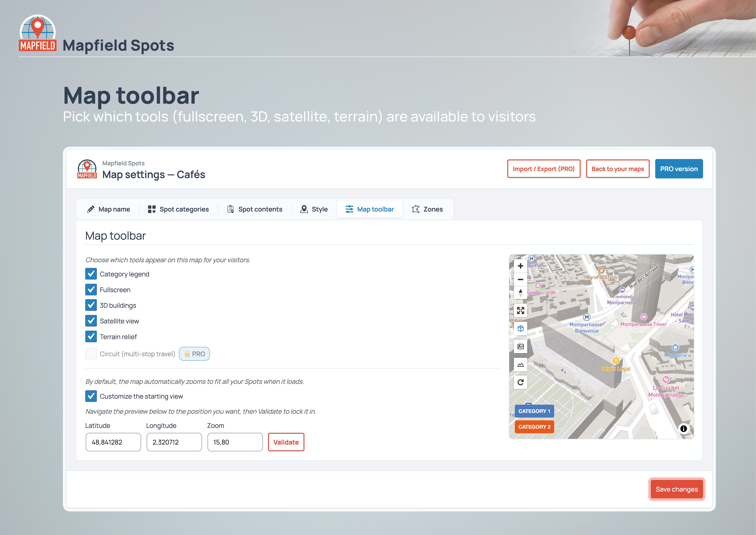
Task: Open the PRO version button
Action: [x=678, y=169]
